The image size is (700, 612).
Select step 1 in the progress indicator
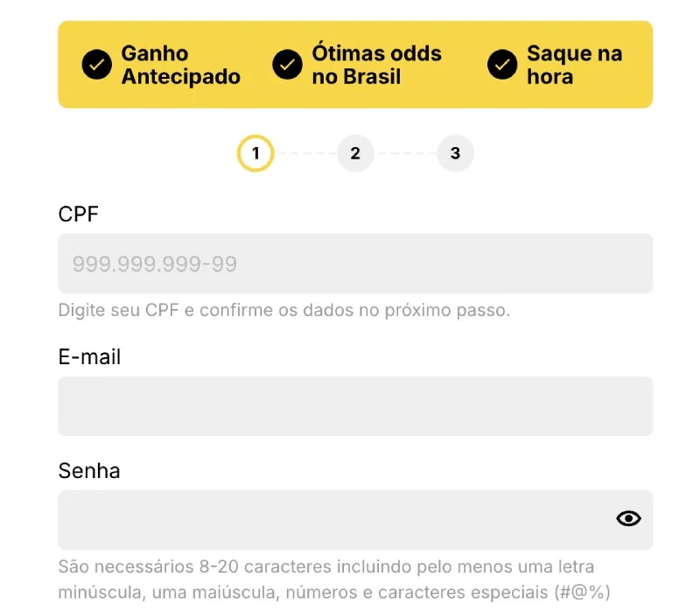point(255,154)
